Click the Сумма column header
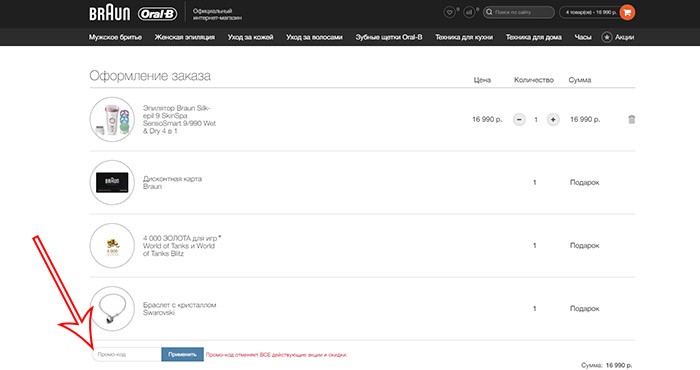The image size is (700, 370). point(580,80)
